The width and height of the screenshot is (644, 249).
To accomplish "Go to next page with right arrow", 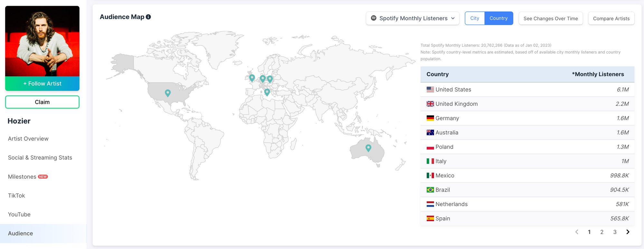I will (628, 232).
